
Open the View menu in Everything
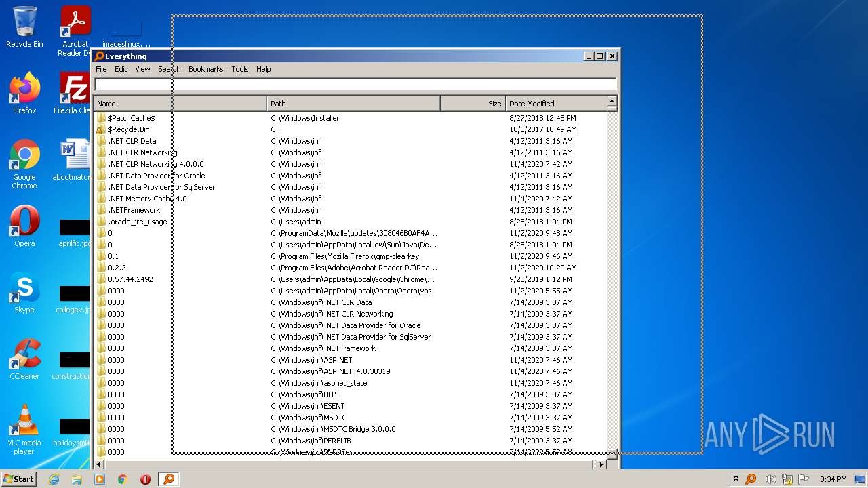click(x=142, y=69)
